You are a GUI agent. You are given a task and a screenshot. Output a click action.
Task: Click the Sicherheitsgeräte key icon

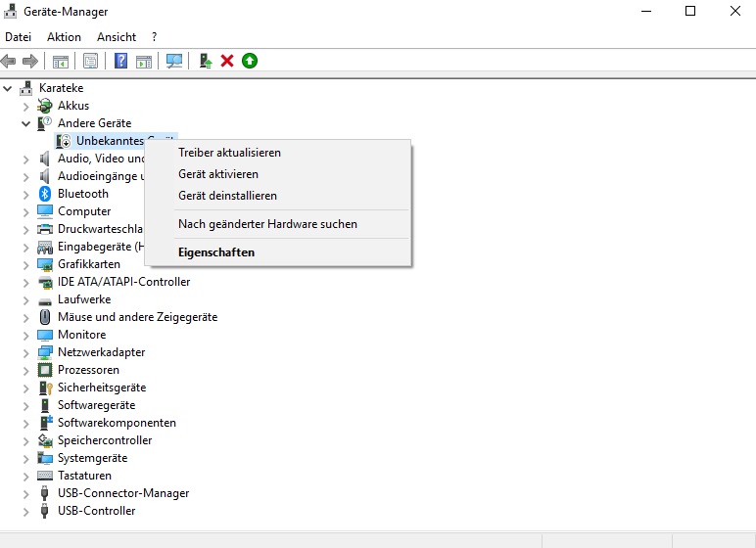(45, 388)
